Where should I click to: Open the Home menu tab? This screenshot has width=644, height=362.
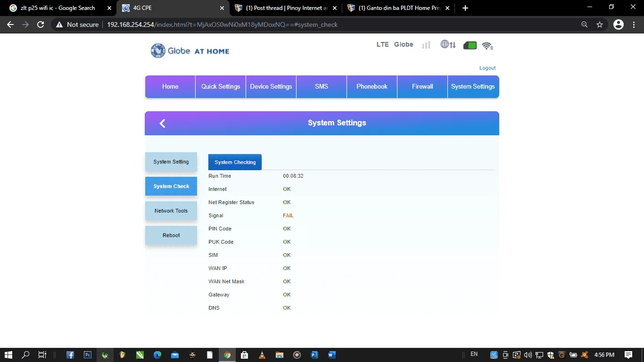coord(170,87)
